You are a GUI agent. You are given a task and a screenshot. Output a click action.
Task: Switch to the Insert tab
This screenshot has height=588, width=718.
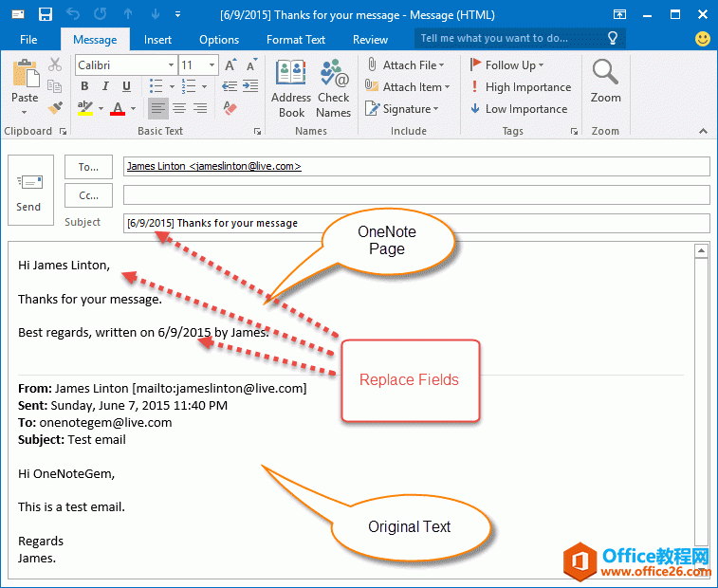(157, 40)
